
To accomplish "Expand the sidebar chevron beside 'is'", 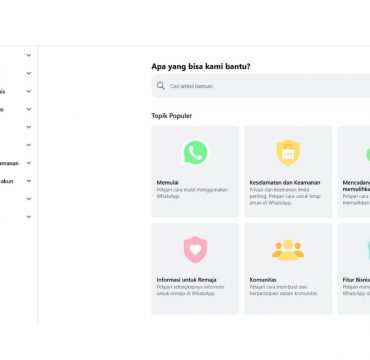I will click(29, 91).
